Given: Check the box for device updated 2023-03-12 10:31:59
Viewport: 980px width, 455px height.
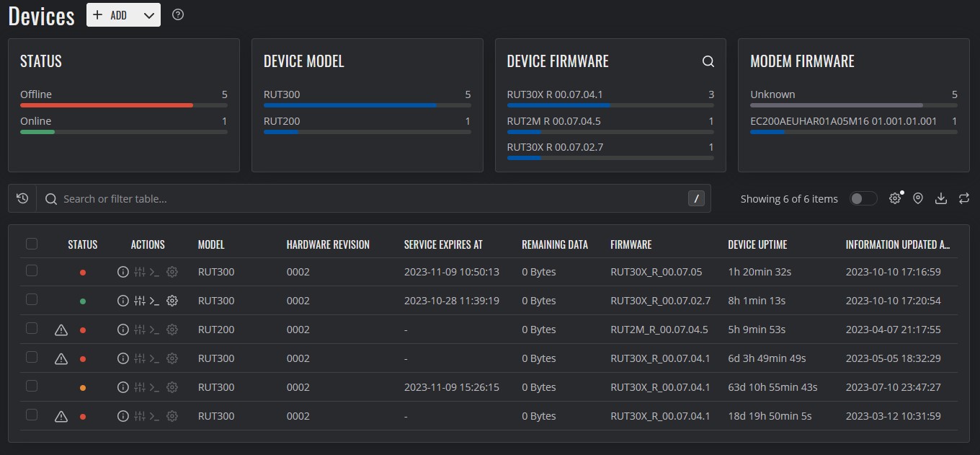Looking at the screenshot, I should 32,415.
